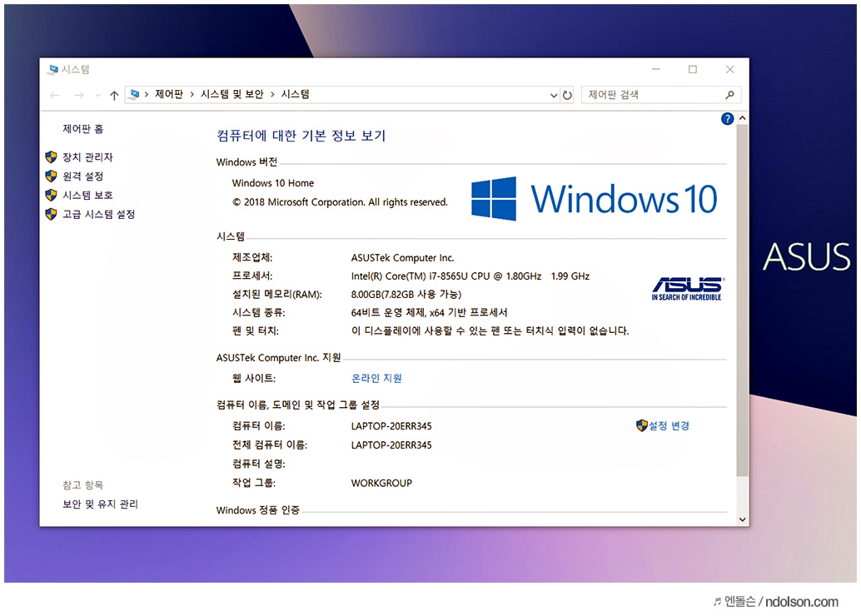Select 시스템 및 보안 breadcrumb
Screen dimensions: 861x616
(232, 94)
